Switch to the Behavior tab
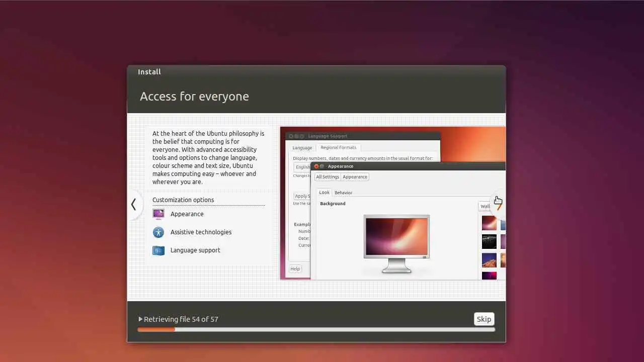Viewport: 644px width, 362px height. (x=343, y=193)
